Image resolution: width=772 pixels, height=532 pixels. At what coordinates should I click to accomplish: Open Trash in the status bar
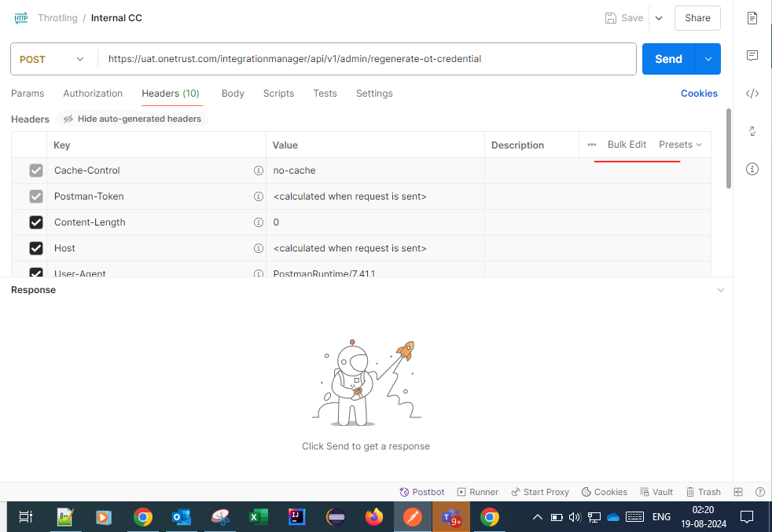pos(704,492)
